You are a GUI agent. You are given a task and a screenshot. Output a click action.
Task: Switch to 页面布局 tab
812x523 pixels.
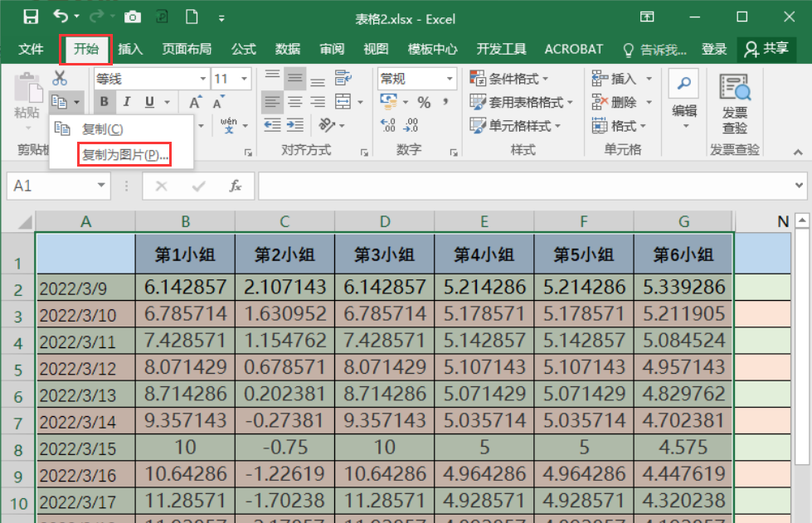click(x=187, y=49)
